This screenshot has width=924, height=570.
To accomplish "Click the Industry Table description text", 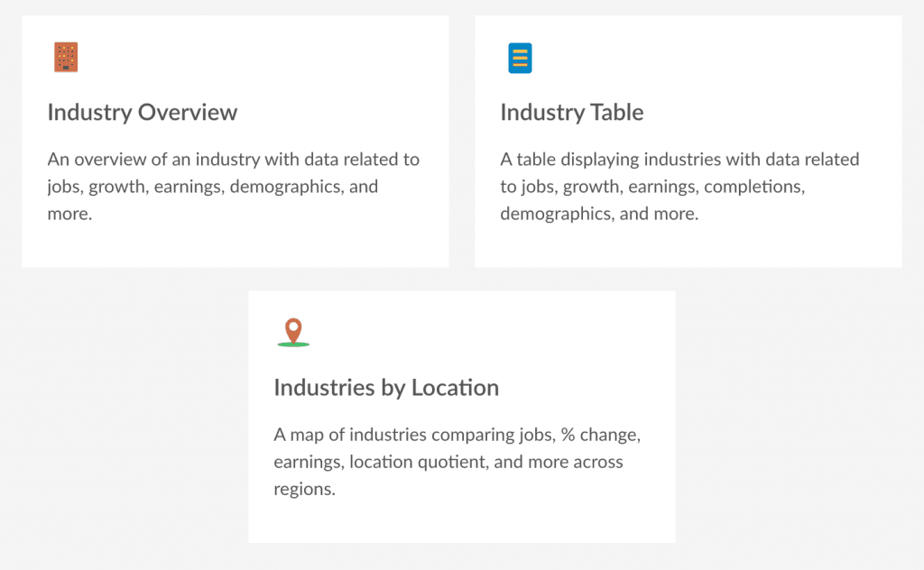I will pos(679,186).
